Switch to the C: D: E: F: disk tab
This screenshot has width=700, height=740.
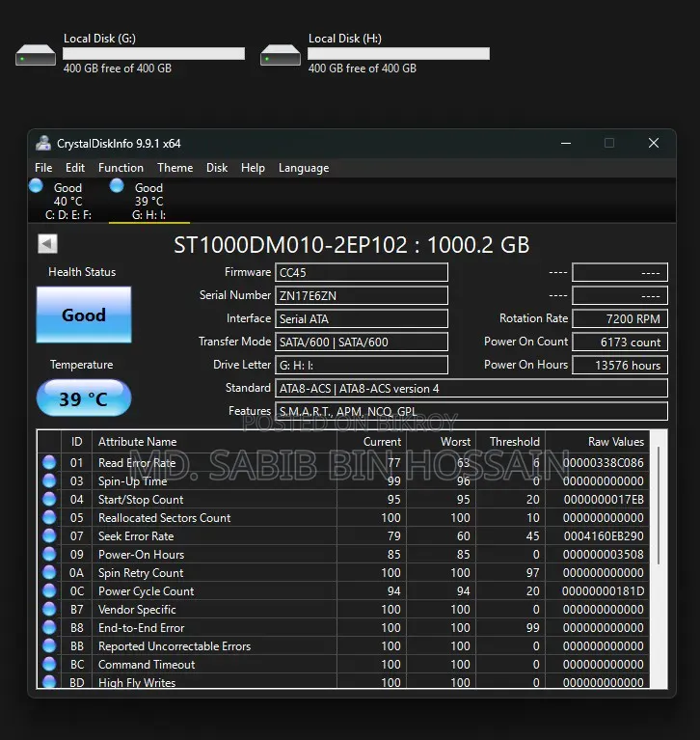coord(67,201)
